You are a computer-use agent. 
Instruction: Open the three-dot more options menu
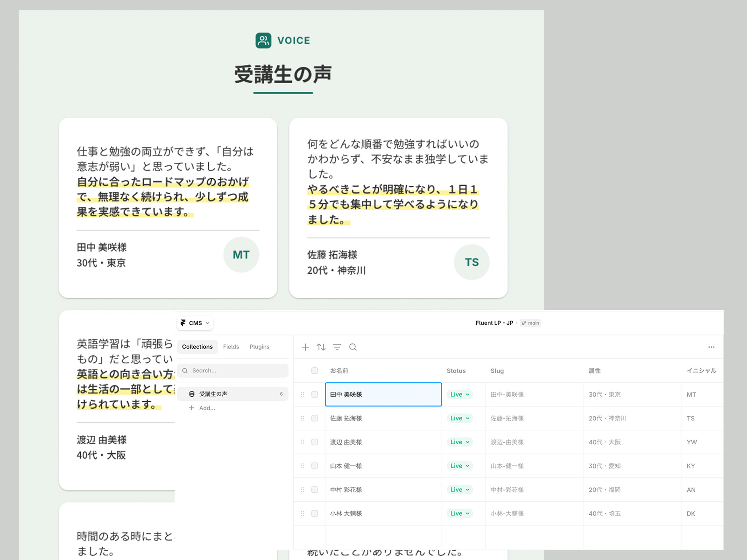click(712, 347)
